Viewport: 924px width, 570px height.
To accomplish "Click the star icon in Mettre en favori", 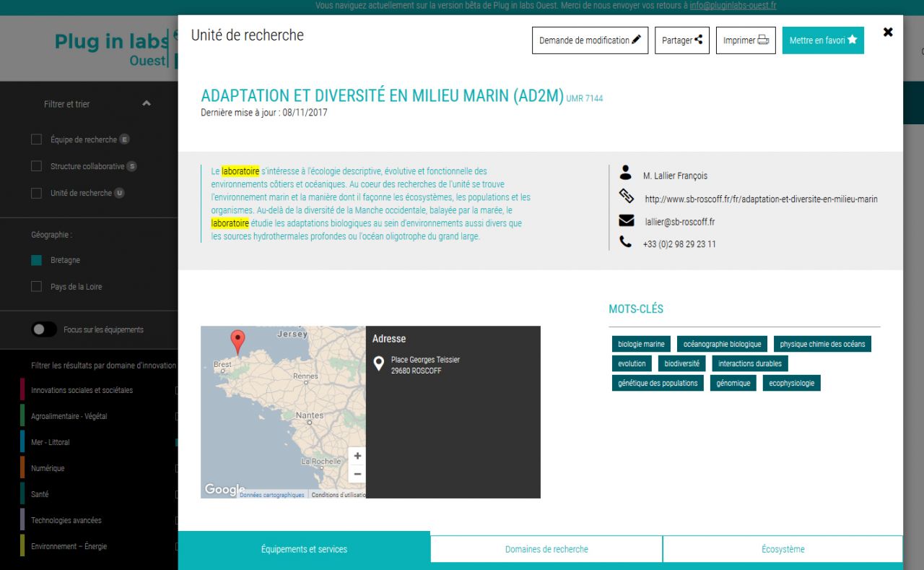I will [x=853, y=40].
